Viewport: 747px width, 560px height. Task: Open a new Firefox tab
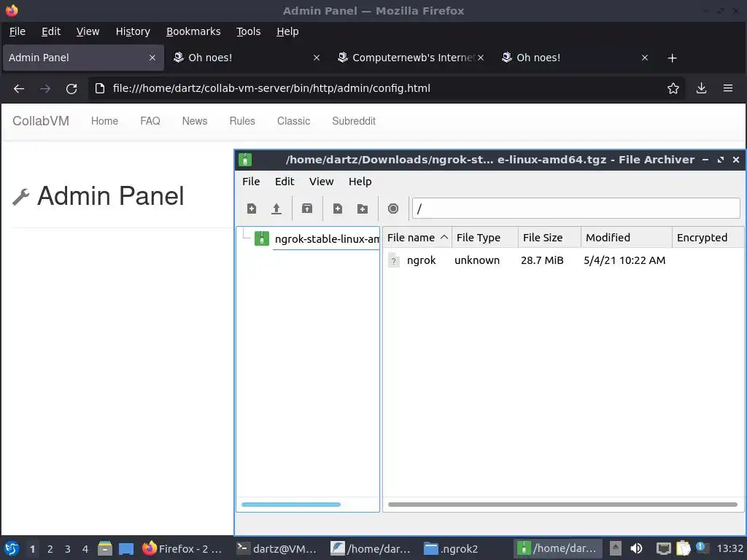point(672,58)
